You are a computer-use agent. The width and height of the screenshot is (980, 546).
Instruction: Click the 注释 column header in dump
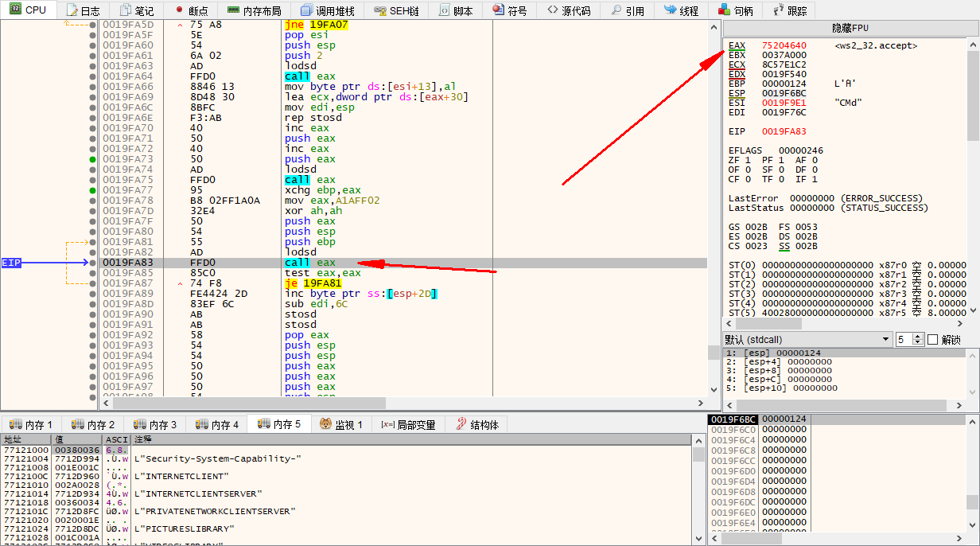(x=411, y=439)
